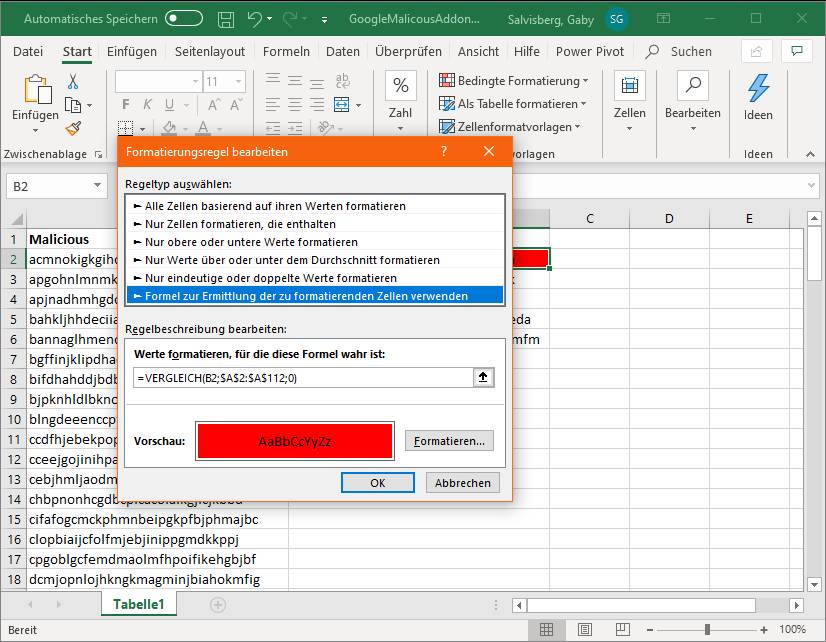Select rule type 'Nur Zellen formatieren, die enthalten'
The image size is (826, 642).
pyautogui.click(x=240, y=224)
